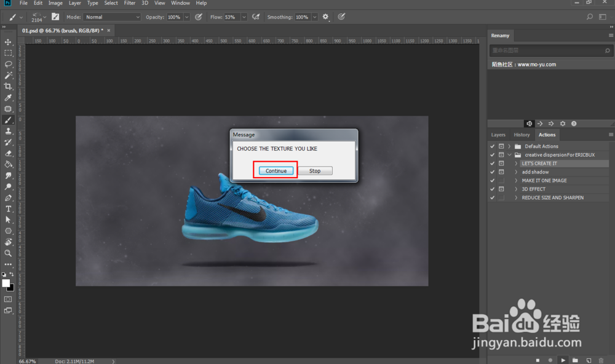The height and width of the screenshot is (364, 615).
Task: Toggle dialog box for 3D EFFECT
Action: coord(501,189)
